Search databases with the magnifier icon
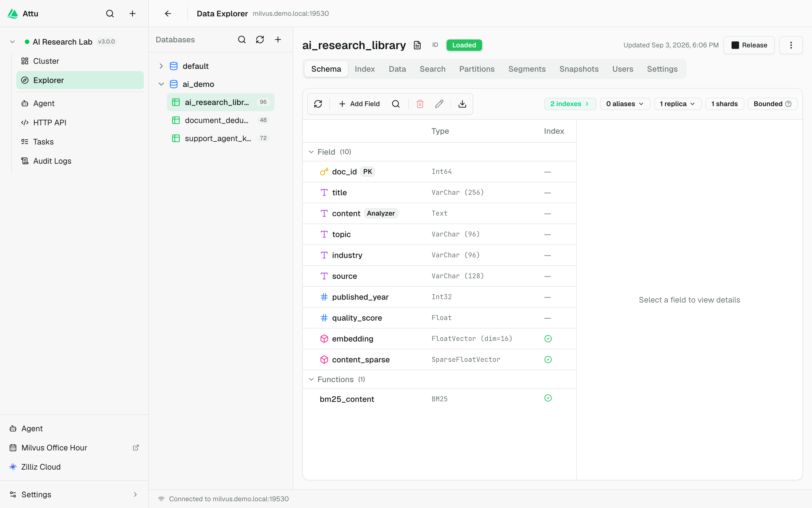This screenshot has width=812, height=508. pos(242,40)
